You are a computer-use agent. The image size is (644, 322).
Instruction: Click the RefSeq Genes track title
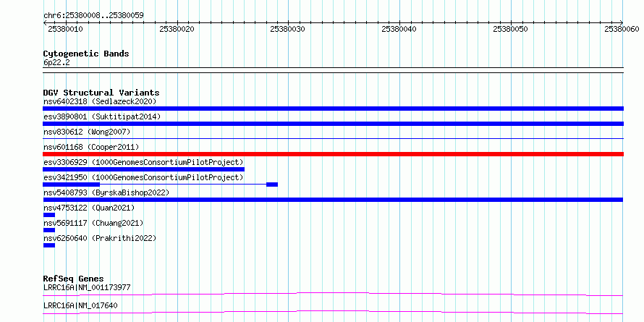point(74,279)
